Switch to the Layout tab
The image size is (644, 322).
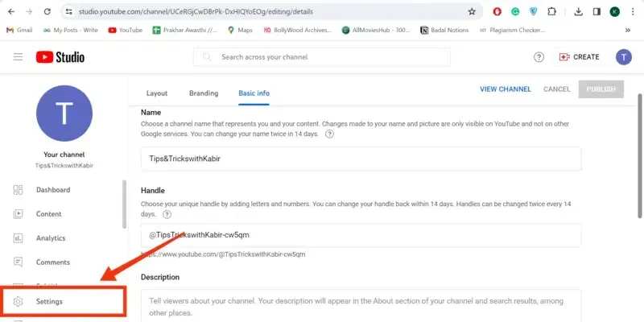point(157,93)
